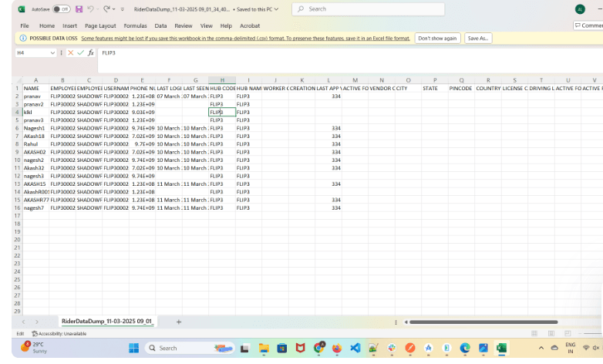Open the Page Layout tab
Screen dimensions: 603x364
click(100, 25)
